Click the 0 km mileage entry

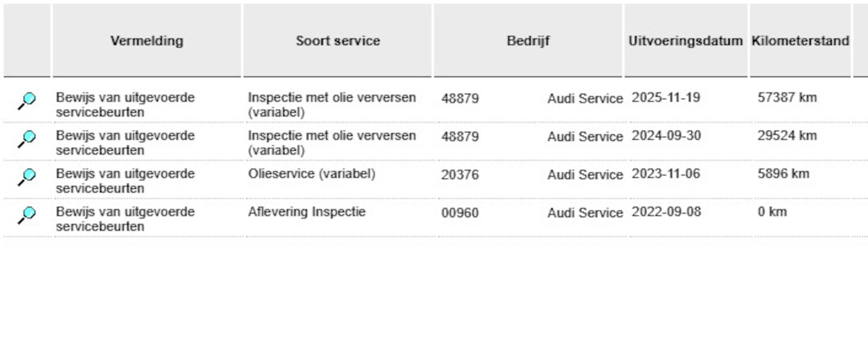click(x=772, y=212)
